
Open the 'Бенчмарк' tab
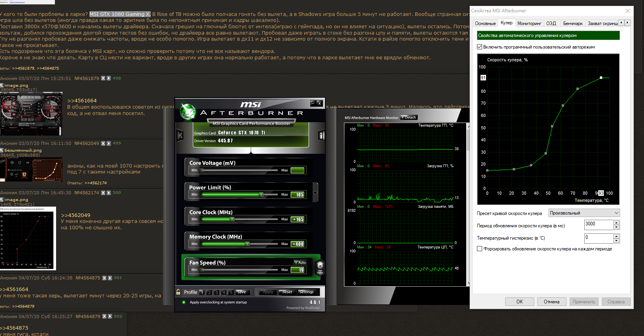[x=573, y=23]
